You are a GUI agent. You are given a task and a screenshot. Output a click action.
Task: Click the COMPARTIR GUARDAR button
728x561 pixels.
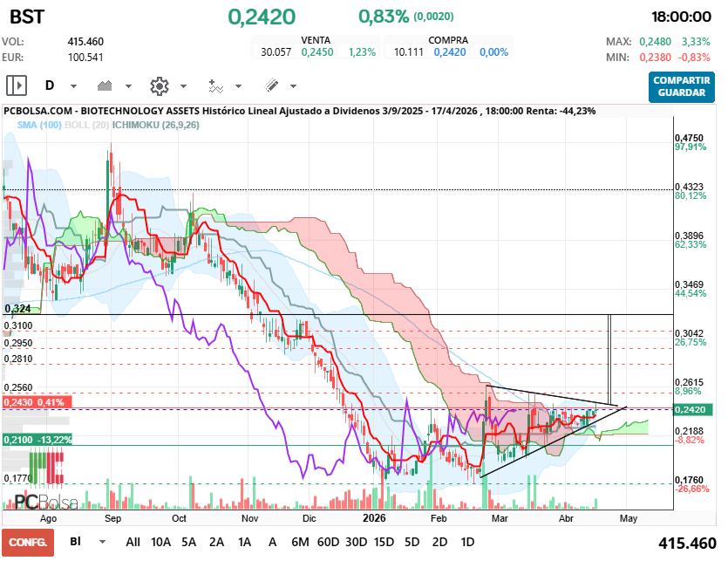tap(680, 86)
